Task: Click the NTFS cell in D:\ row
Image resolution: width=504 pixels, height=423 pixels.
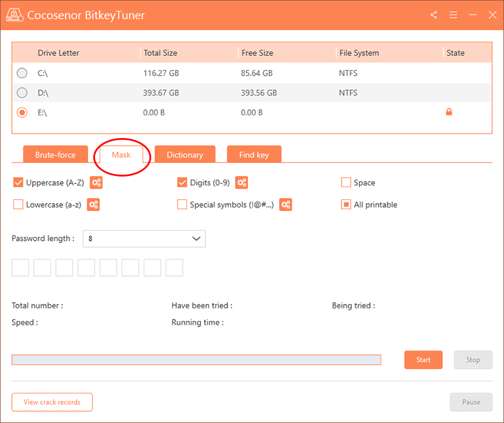Action: (x=348, y=93)
